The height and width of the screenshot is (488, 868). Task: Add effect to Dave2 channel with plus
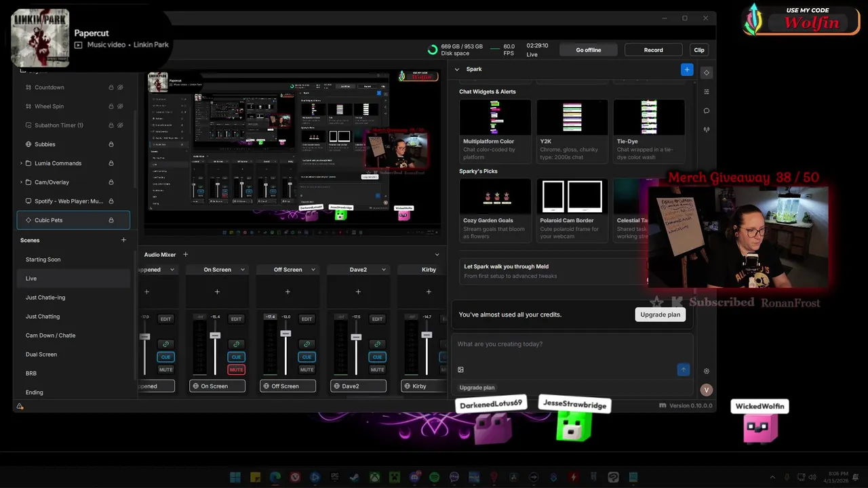click(x=358, y=292)
